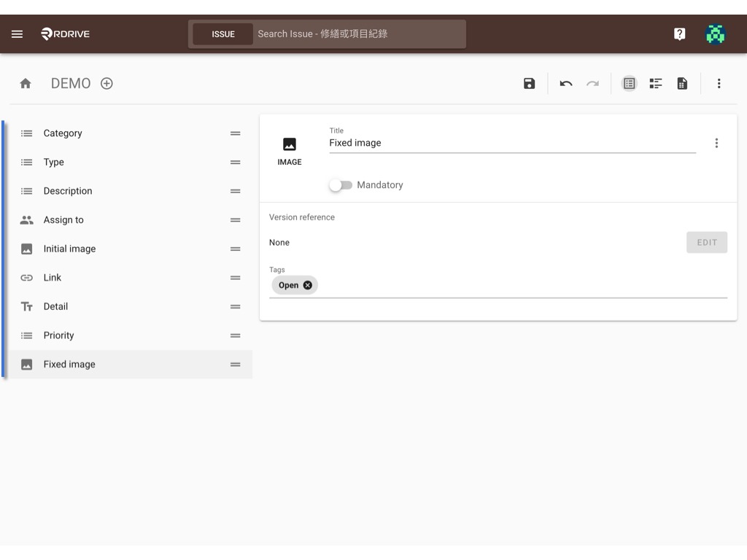The height and width of the screenshot is (560, 747).
Task: Redo the last undone change
Action: (592, 84)
